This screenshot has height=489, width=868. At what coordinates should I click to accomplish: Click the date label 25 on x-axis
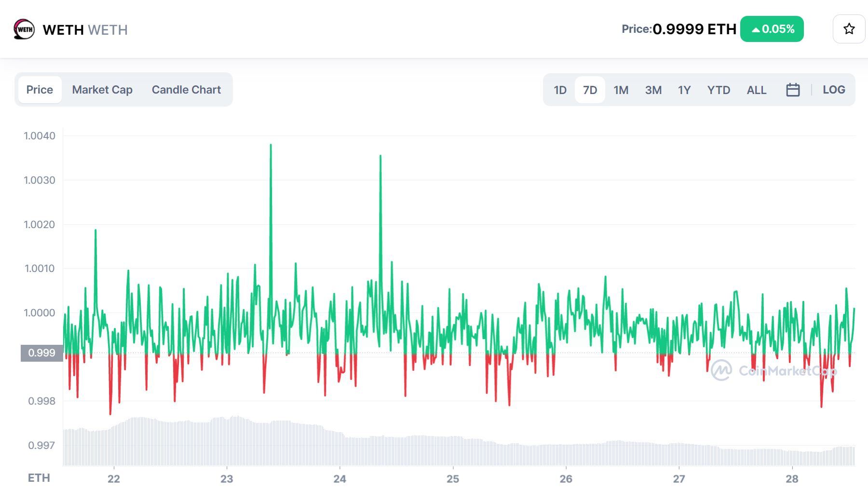coord(453,479)
